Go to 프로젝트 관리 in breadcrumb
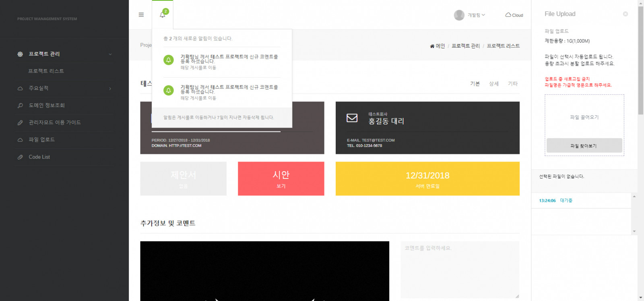This screenshot has height=301, width=644. pos(466,46)
